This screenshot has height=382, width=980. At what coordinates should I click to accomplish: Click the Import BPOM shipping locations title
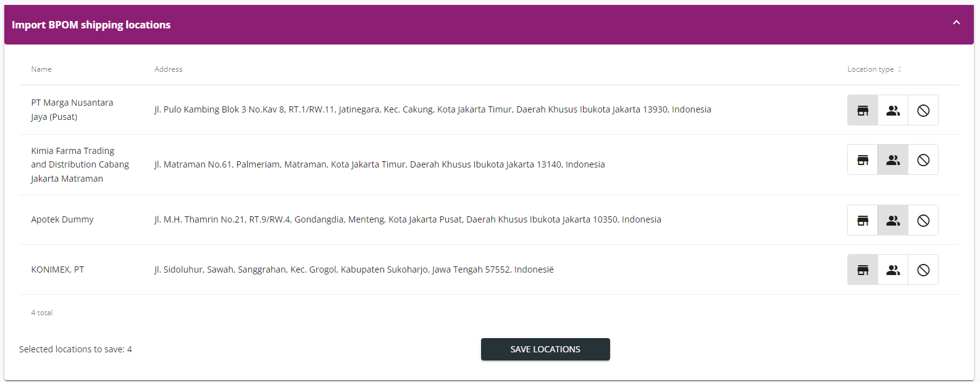point(91,25)
